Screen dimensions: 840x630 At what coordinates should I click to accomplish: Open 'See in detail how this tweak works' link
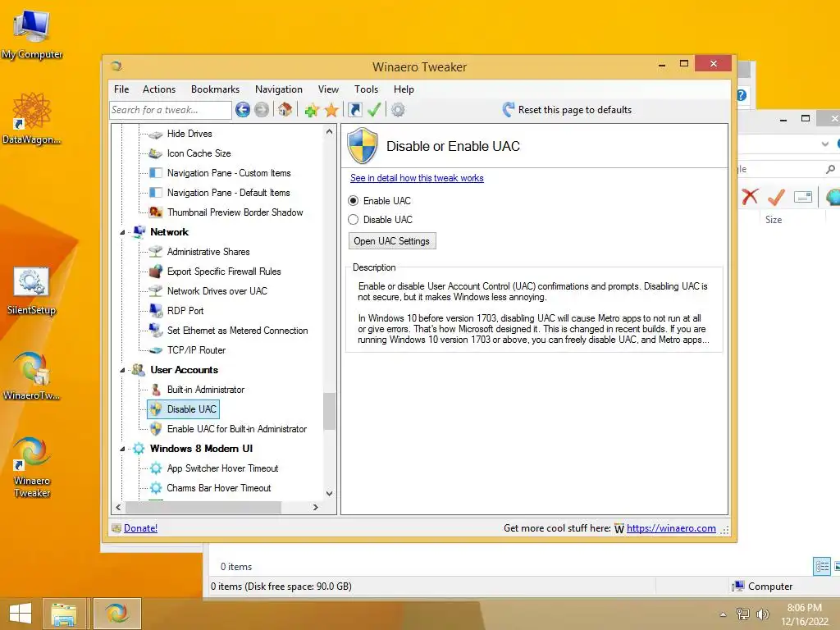click(x=417, y=178)
